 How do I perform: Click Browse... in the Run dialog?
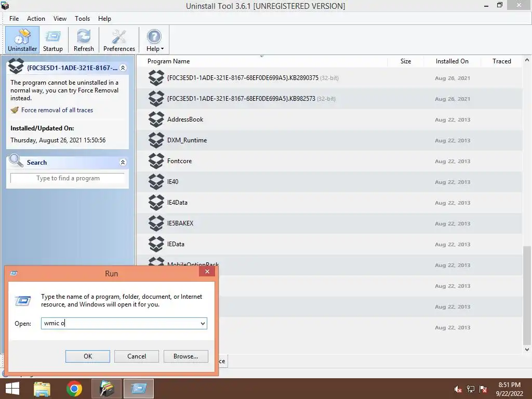185,356
